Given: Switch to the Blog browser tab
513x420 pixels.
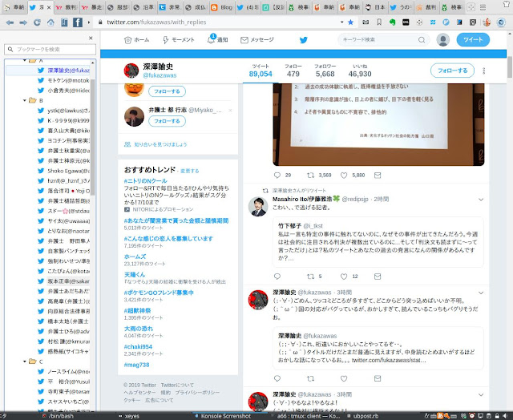Looking at the screenshot, I should point(222,7).
